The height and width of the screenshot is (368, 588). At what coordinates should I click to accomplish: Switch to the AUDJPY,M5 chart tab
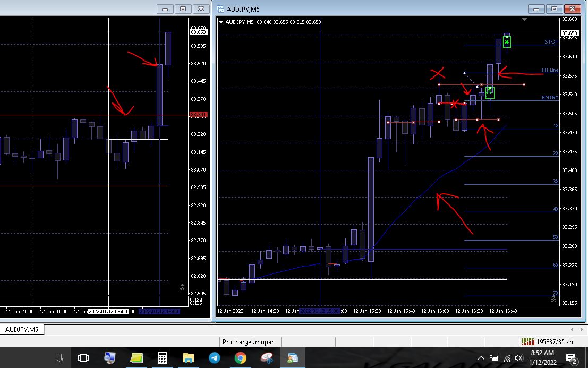[22, 329]
